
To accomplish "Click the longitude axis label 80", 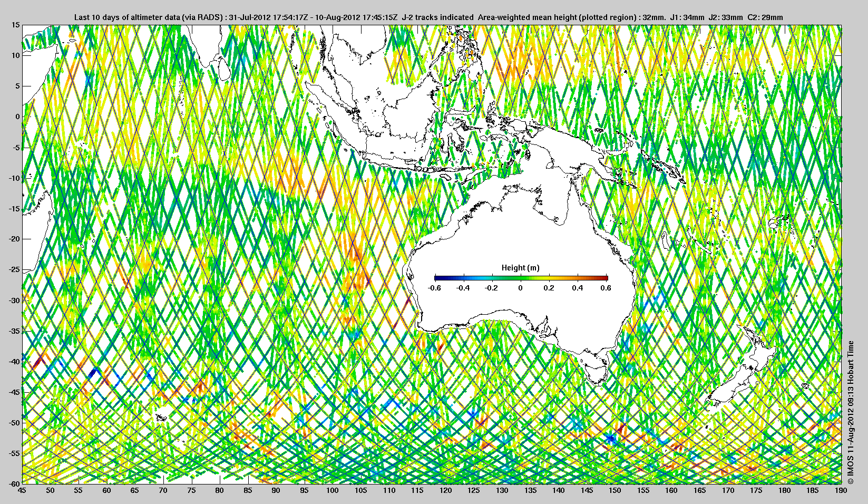I will point(219,490).
